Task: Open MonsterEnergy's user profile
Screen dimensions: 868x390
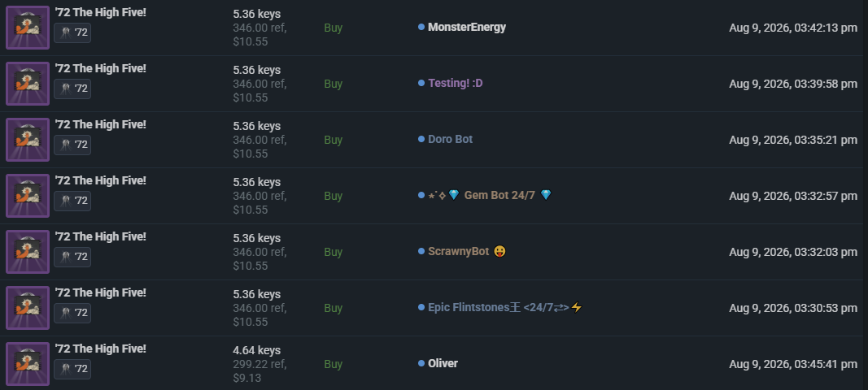Action: tap(467, 27)
